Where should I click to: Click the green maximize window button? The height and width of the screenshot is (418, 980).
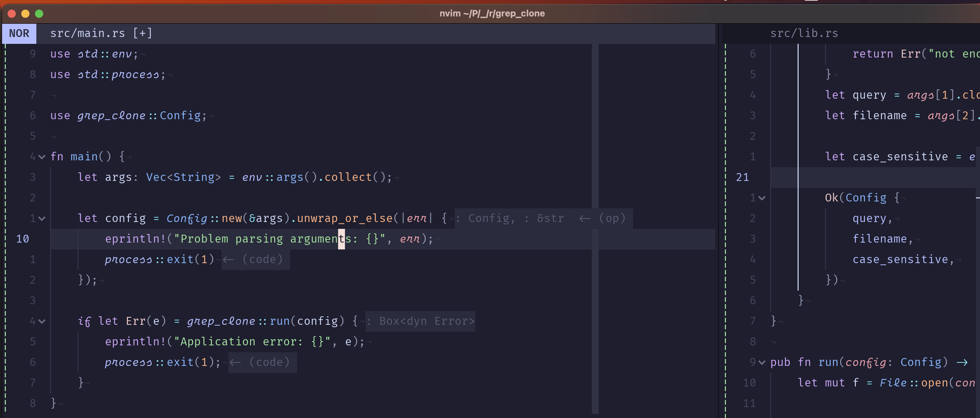tap(39, 14)
